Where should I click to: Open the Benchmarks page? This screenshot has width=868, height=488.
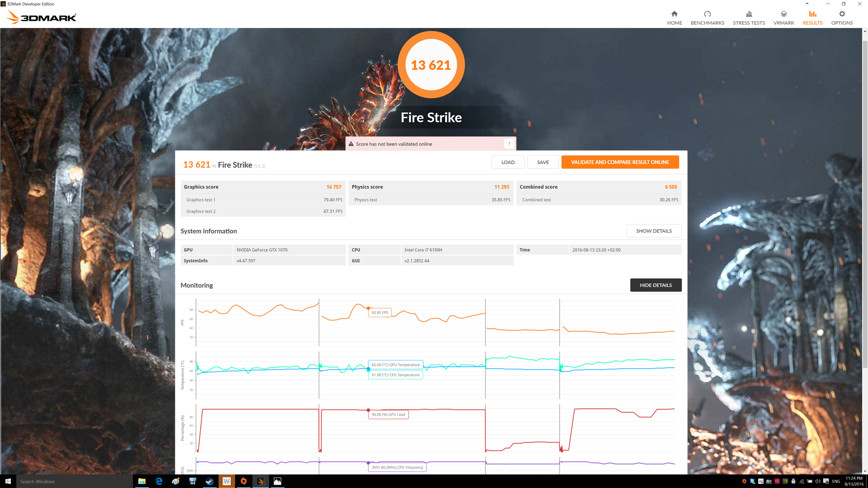coord(707,18)
